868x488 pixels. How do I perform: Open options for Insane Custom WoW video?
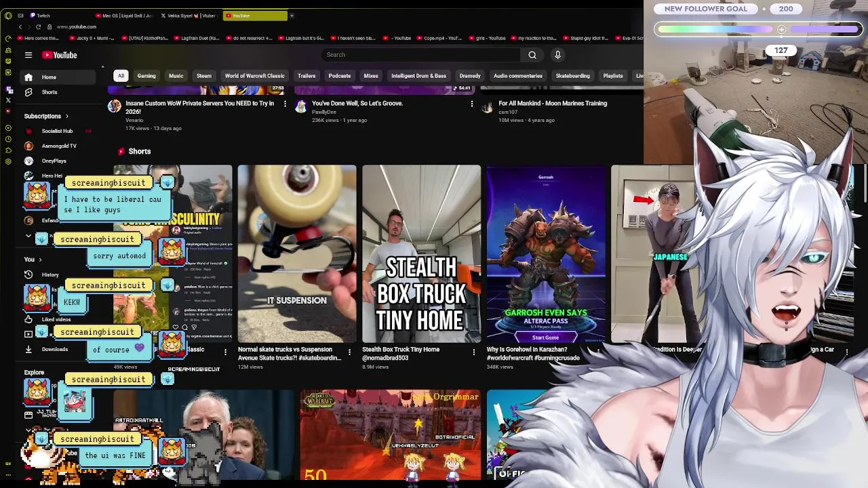(x=285, y=104)
